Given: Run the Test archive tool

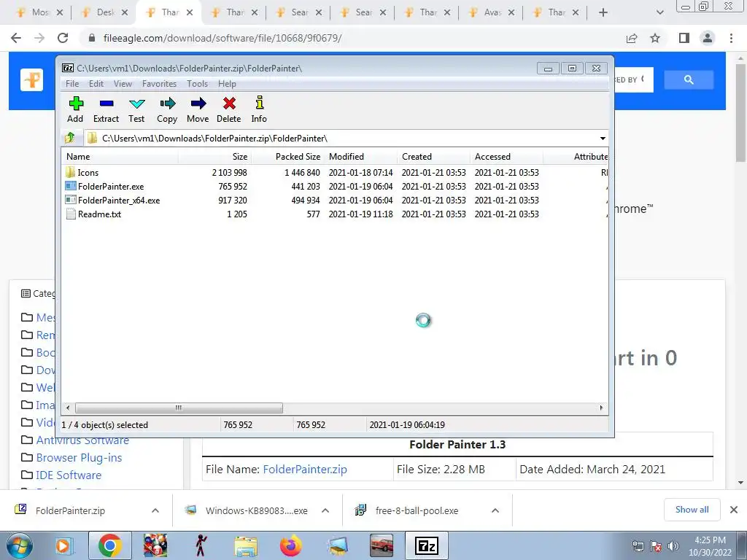Looking at the screenshot, I should pyautogui.click(x=136, y=109).
